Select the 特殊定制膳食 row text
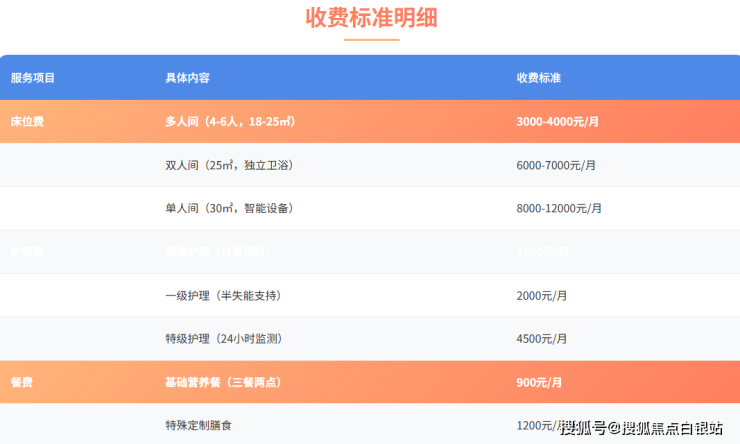740x444 pixels. [199, 426]
